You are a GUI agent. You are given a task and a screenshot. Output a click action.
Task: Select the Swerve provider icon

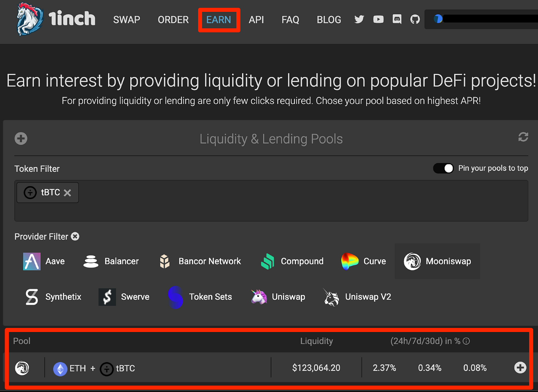107,297
